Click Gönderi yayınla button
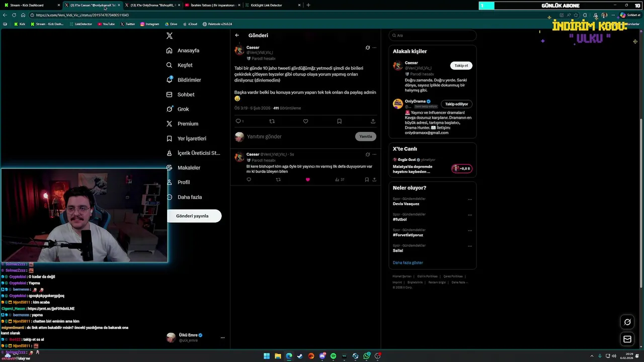Viewport: 644px width, 362px height. (x=194, y=216)
